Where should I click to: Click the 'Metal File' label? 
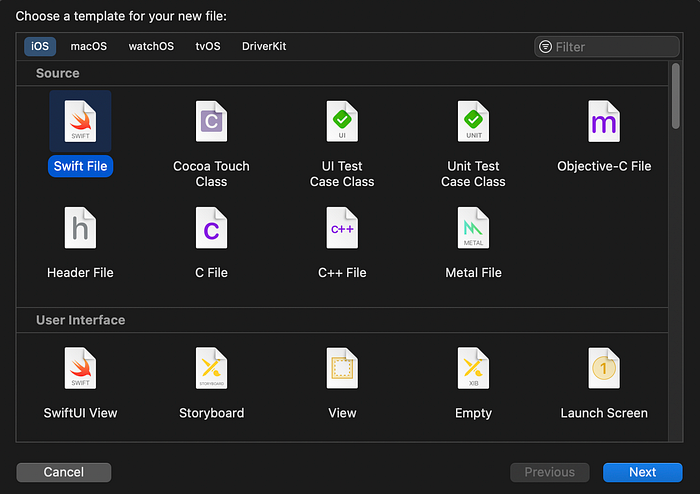pyautogui.click(x=473, y=273)
